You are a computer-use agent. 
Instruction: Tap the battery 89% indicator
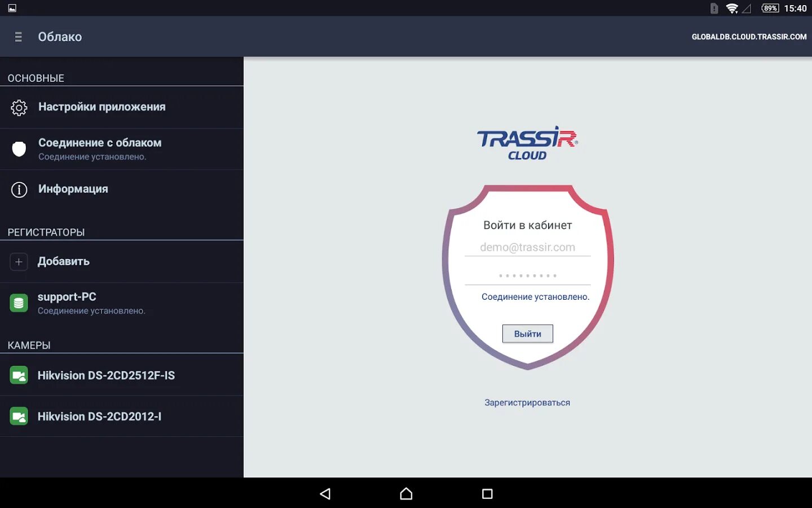[770, 8]
